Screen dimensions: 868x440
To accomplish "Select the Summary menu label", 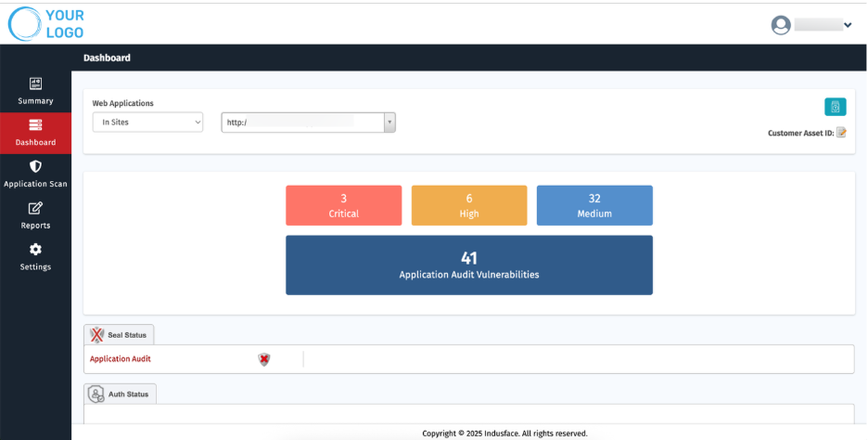I will (x=35, y=101).
